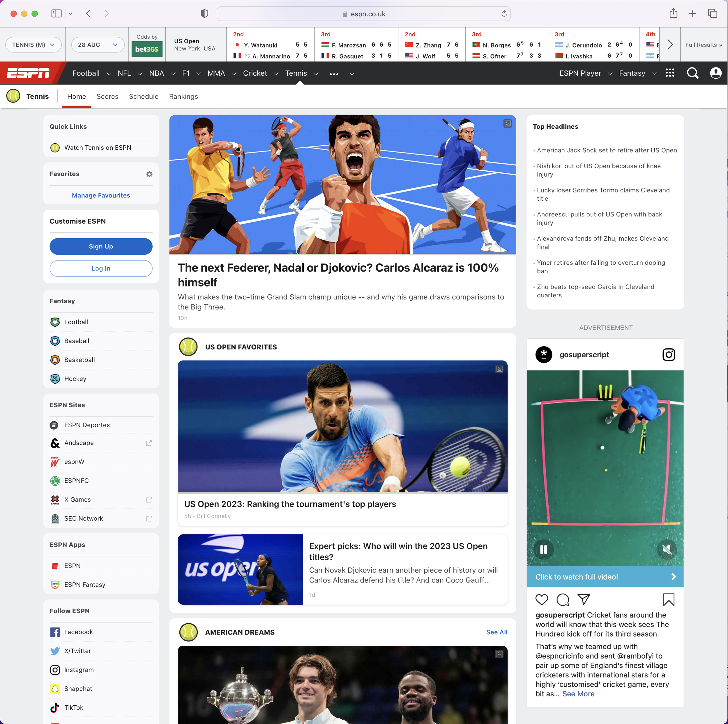Open the Expert picks US Open thumbnail
The height and width of the screenshot is (724, 728).
tap(241, 569)
